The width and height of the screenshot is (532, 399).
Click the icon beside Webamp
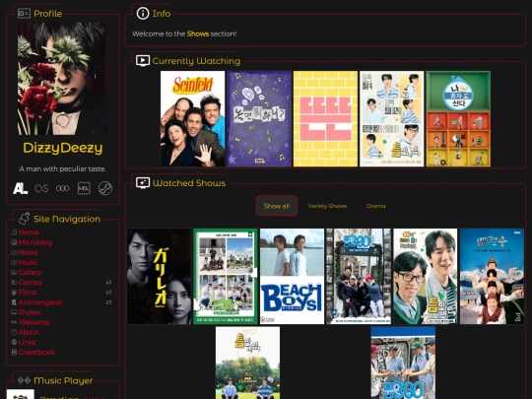point(14,322)
